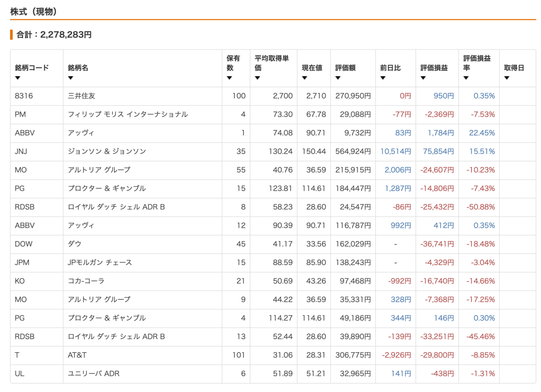Click average price 123.81
Image resolution: width=541 pixels, height=392 pixels.
281,188
